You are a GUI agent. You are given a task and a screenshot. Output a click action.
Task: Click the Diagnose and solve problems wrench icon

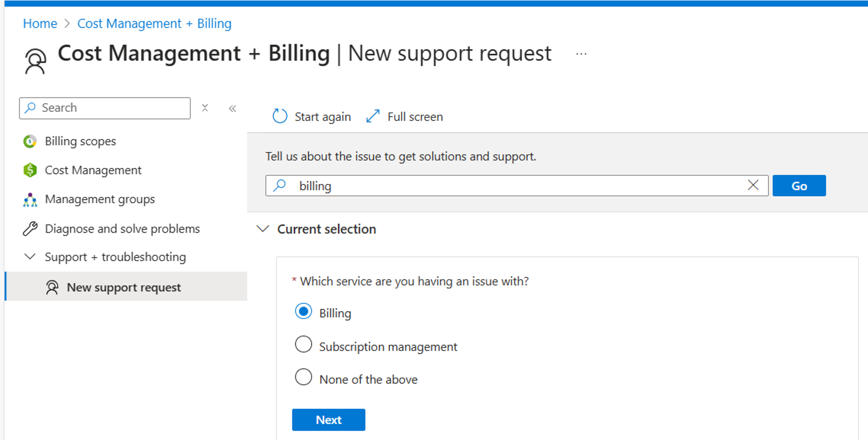[x=30, y=229]
